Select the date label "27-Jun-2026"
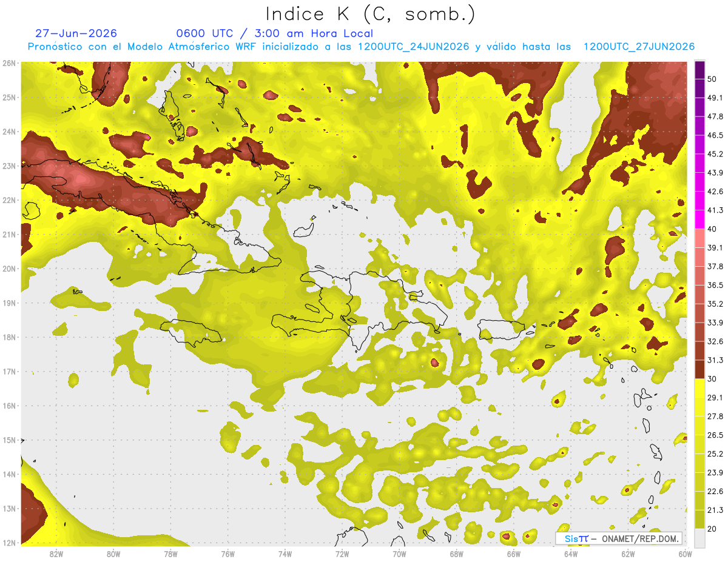This screenshot has height=562, width=728. coord(76,33)
